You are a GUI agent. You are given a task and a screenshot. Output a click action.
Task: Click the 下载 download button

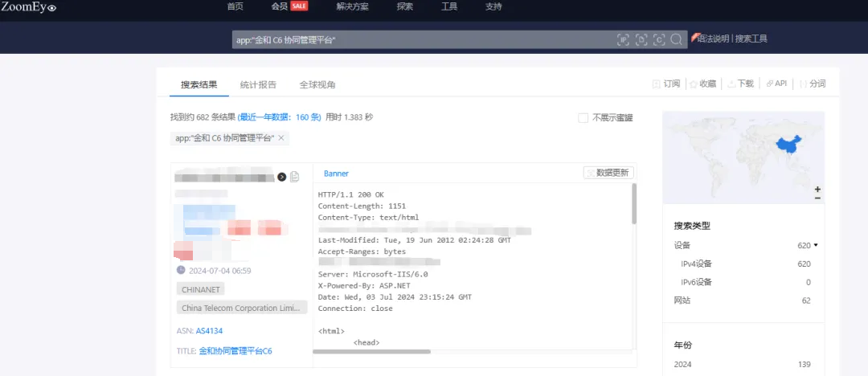[740, 84]
